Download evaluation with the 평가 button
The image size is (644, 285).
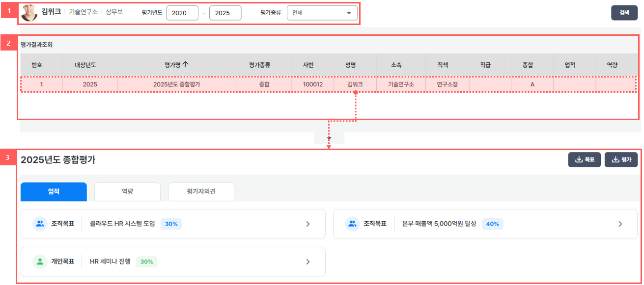click(621, 159)
